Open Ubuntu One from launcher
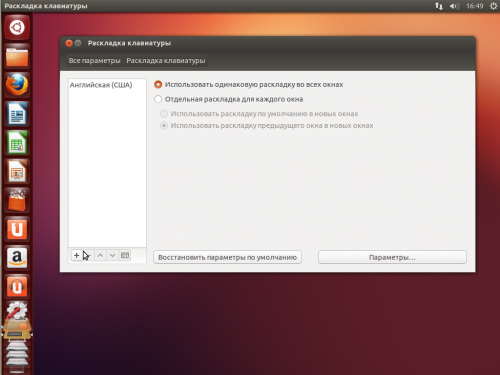Viewport: 500px width, 375px height. point(17,229)
